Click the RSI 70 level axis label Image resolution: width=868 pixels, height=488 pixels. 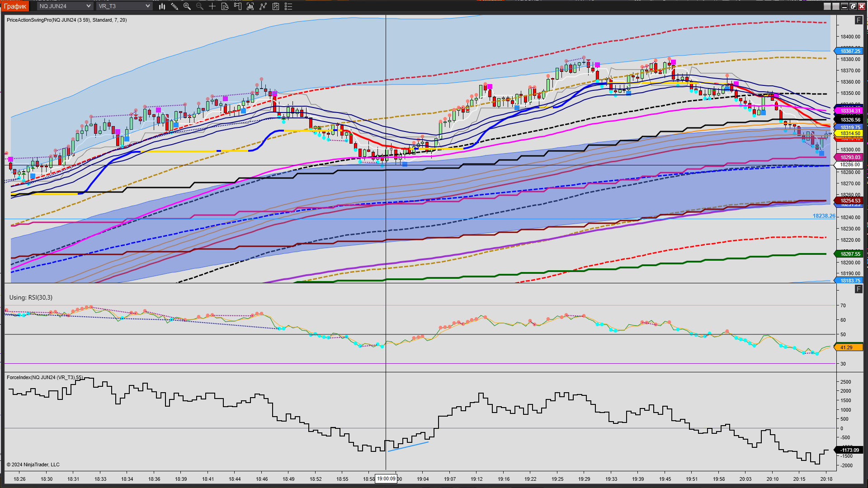pos(843,305)
